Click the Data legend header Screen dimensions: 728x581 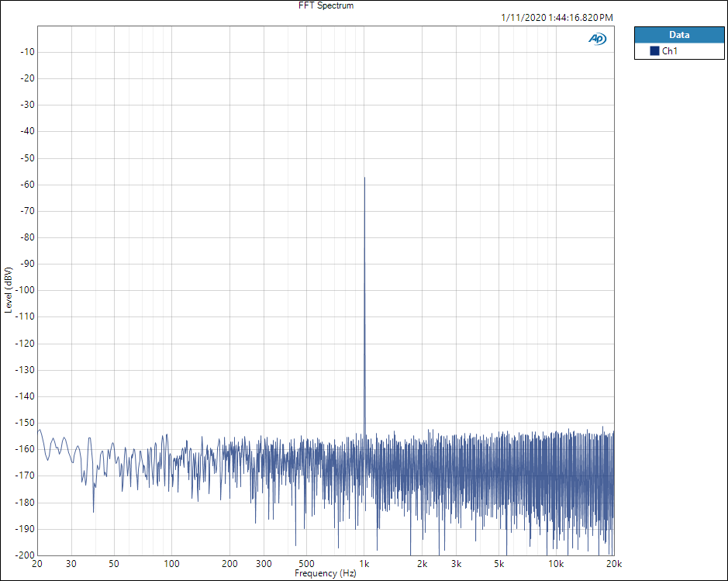(679, 35)
